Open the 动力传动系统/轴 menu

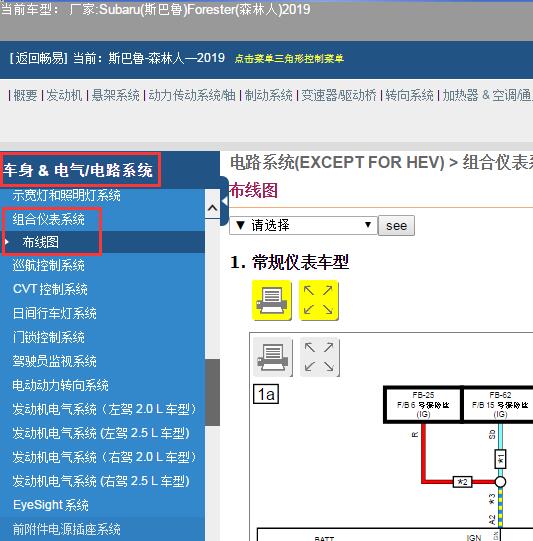tap(192, 95)
